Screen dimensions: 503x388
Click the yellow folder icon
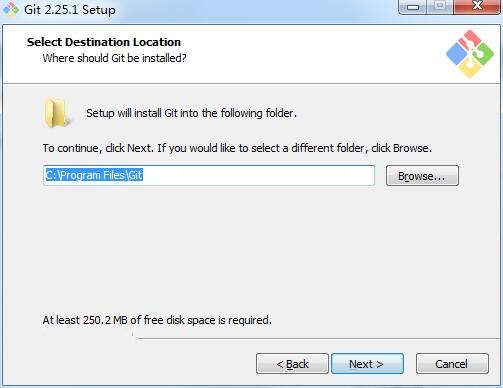pyautogui.click(x=57, y=113)
